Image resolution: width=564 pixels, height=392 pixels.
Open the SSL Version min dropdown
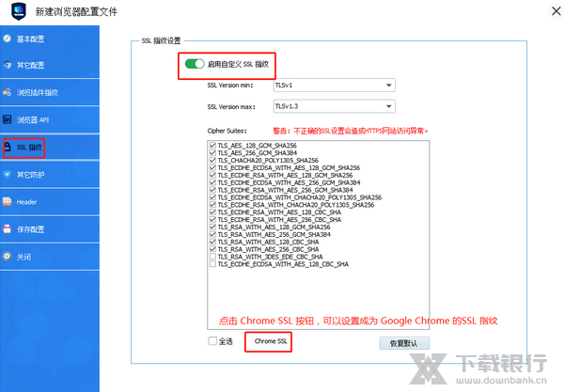pyautogui.click(x=334, y=86)
